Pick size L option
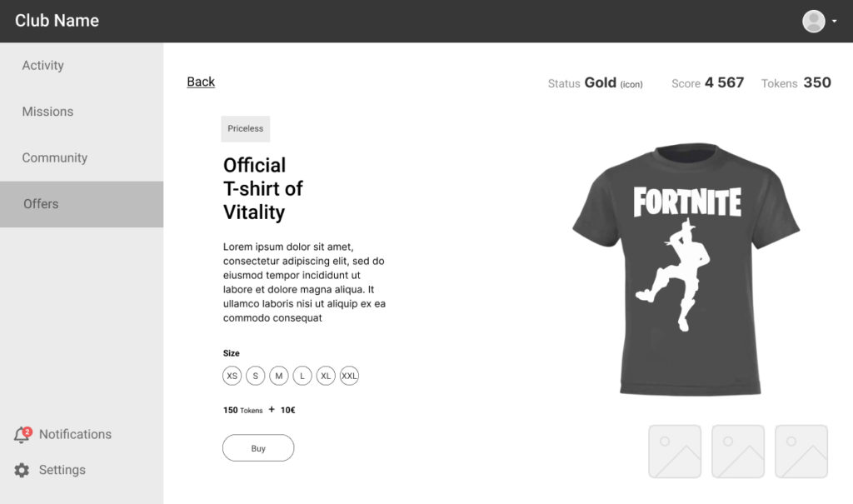 click(x=302, y=376)
